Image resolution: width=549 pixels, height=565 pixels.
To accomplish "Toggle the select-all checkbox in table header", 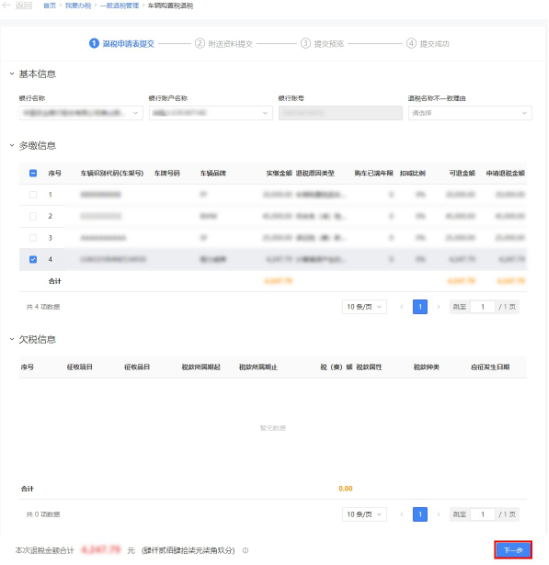I will click(33, 173).
